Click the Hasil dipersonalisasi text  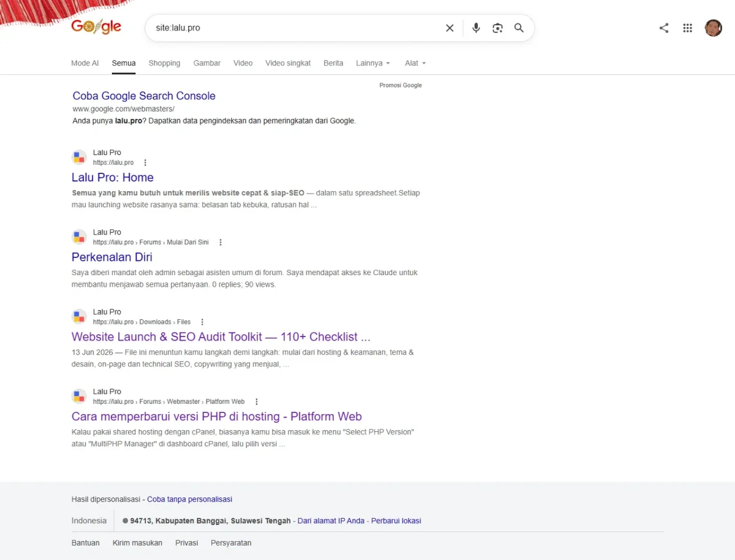tap(106, 499)
